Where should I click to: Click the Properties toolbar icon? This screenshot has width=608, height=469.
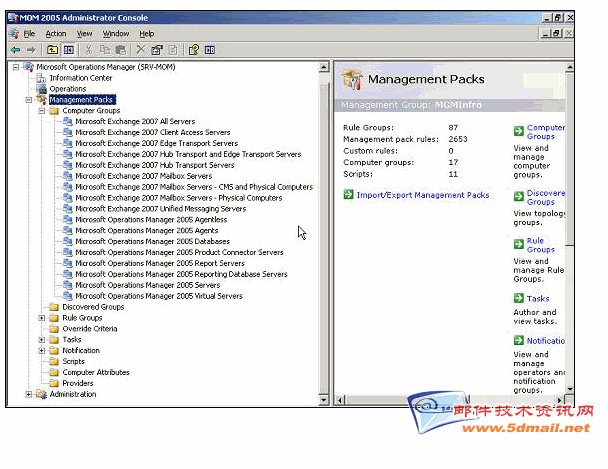click(x=157, y=49)
